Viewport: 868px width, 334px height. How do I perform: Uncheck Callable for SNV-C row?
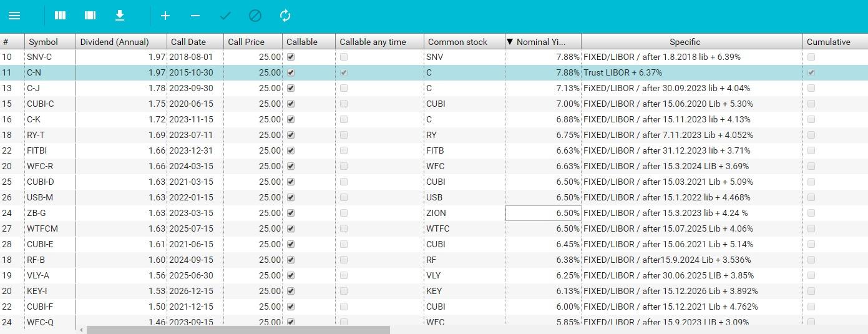(x=291, y=57)
